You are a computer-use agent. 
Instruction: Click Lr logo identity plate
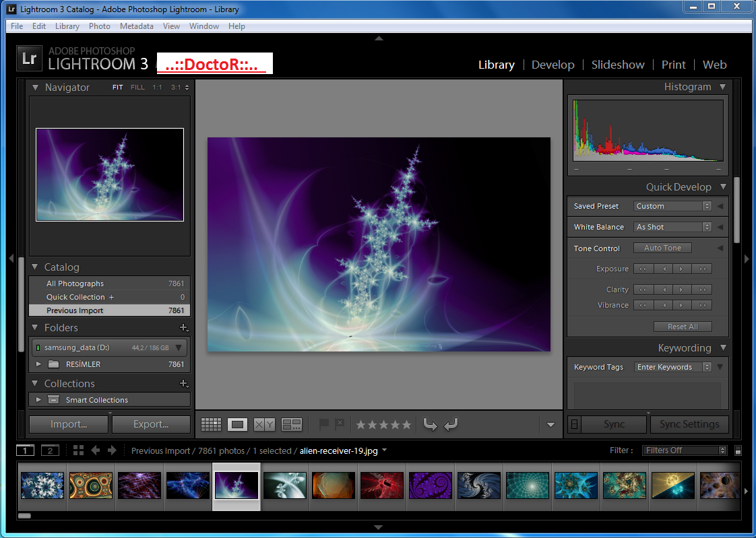point(29,59)
